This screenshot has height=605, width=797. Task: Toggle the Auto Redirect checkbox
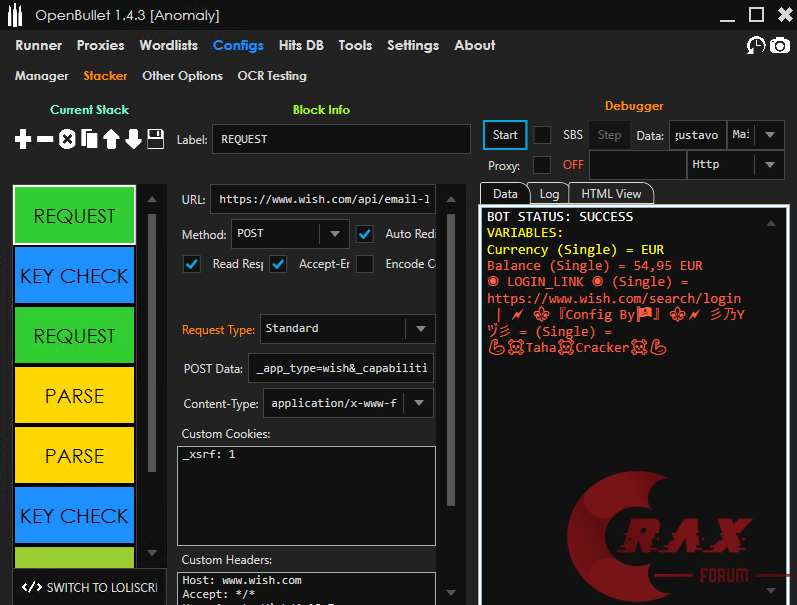365,234
